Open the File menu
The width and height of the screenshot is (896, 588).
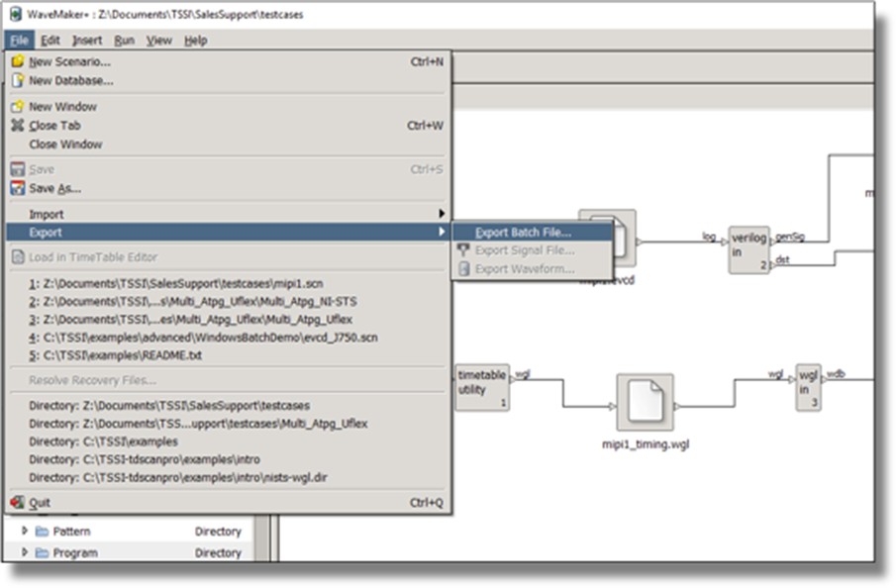[x=20, y=41]
